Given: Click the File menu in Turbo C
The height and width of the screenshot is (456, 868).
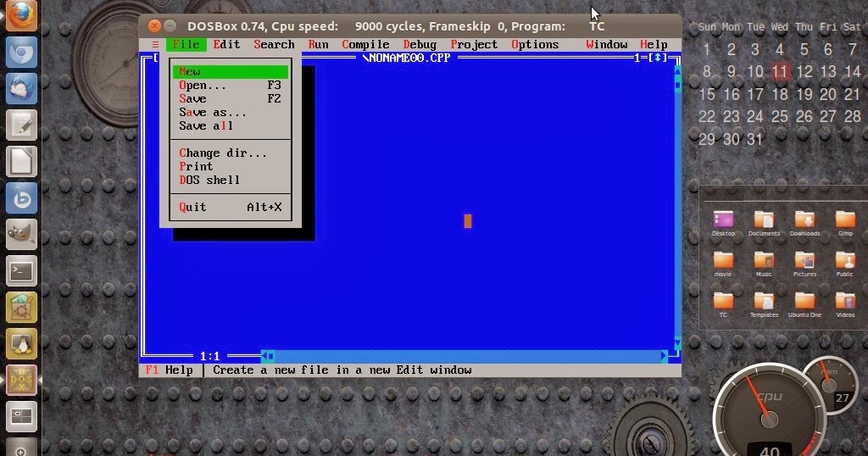Looking at the screenshot, I should pos(186,44).
